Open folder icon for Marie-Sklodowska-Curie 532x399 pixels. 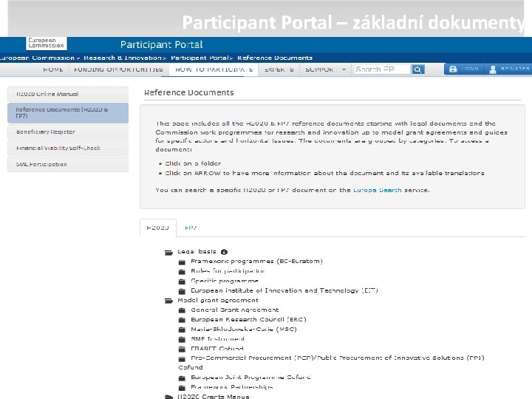(x=182, y=330)
